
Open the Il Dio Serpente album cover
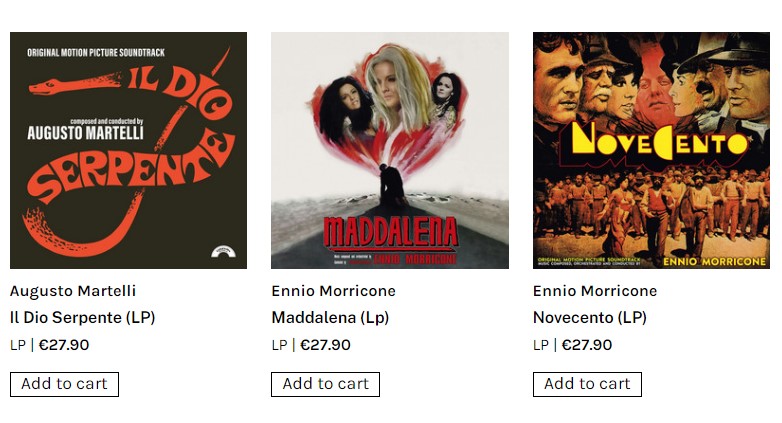click(128, 150)
